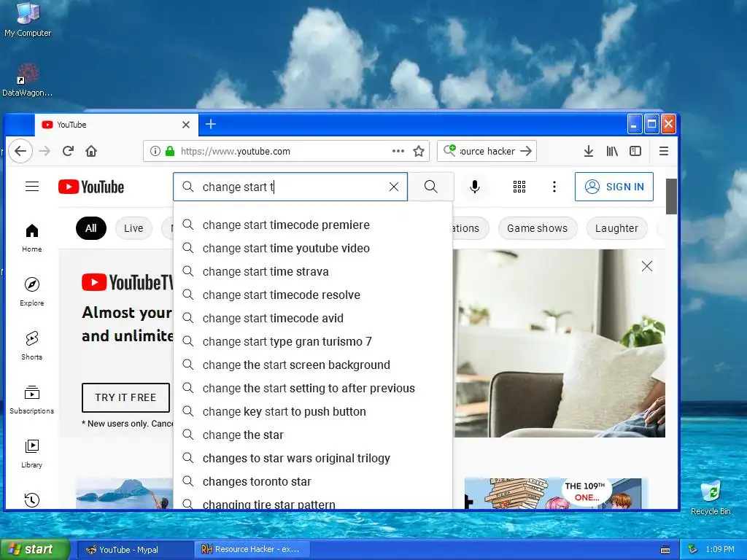Click the page vertical scrollbar thumb
Viewport: 747px width, 560px height.
tap(671, 196)
